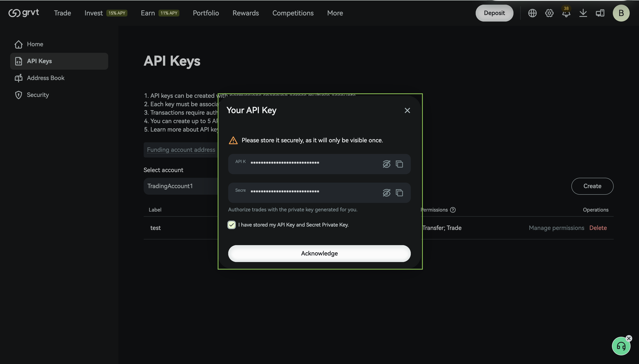Click the Funding account address link
Screen dimensions: 639x364
[x=181, y=150]
